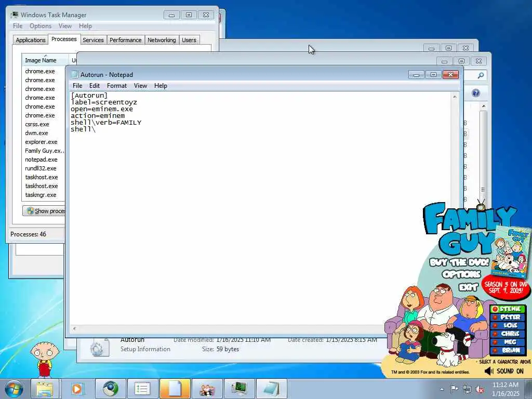Screen dimensions: 532x399
Task: Click after shell\ text in Notepad
Action: [96, 129]
